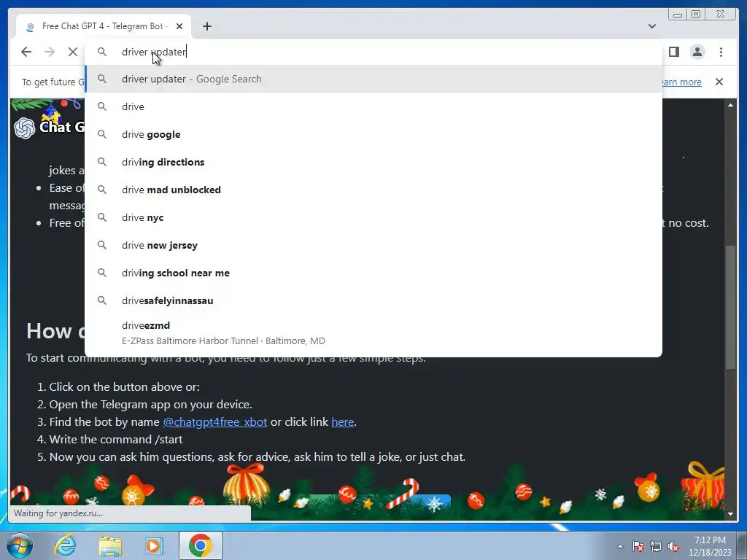Image resolution: width=747 pixels, height=560 pixels.
Task: Select the 'drive mad unblocked' suggestion
Action: click(x=373, y=190)
